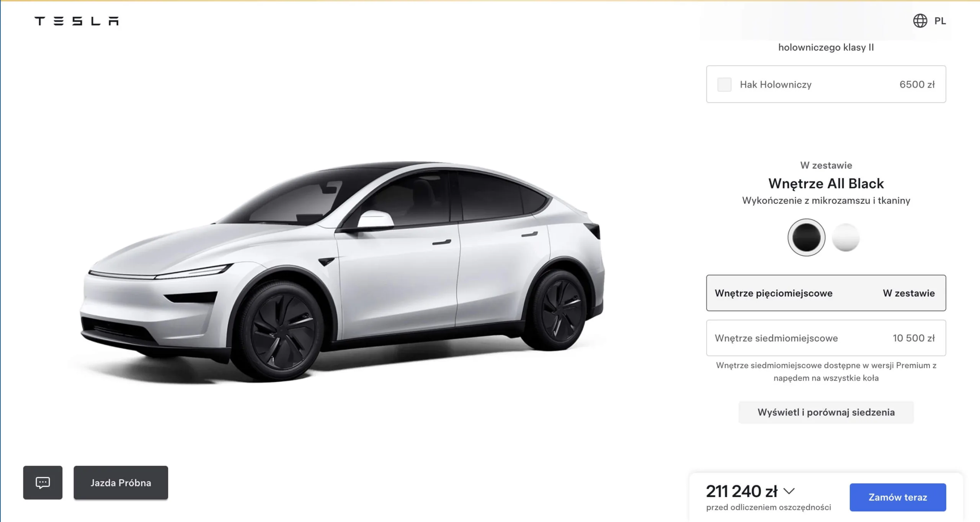Select the All Black interior swatch

click(x=806, y=237)
